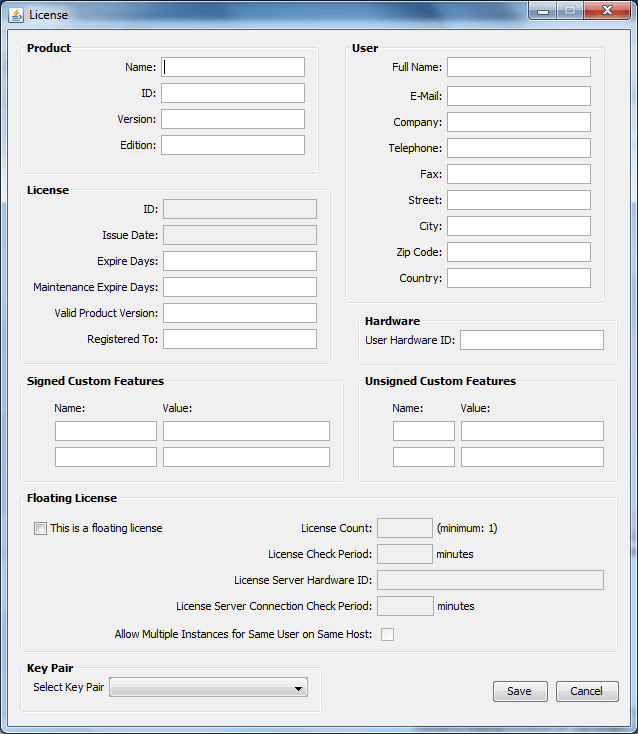
Task: Click the Registered To field
Action: pos(240,339)
